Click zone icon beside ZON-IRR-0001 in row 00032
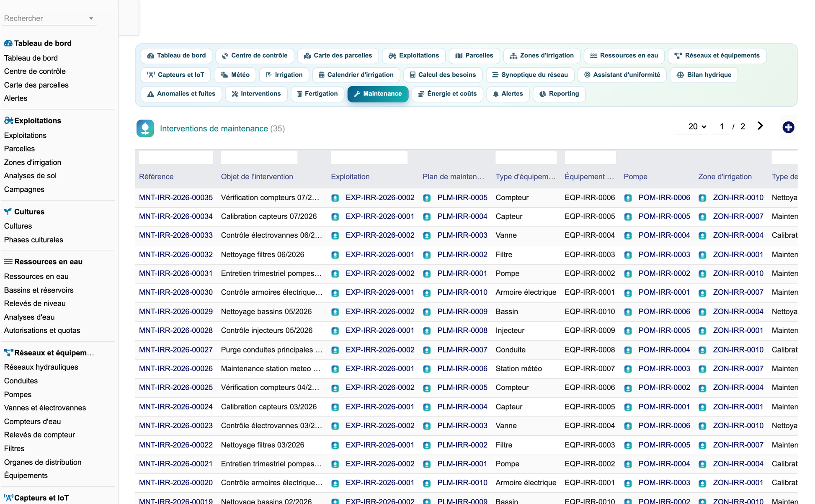The image size is (815, 504). tap(702, 255)
